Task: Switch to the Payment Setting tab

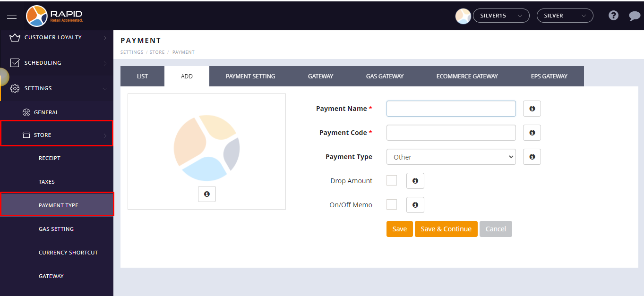Action: pyautogui.click(x=250, y=76)
